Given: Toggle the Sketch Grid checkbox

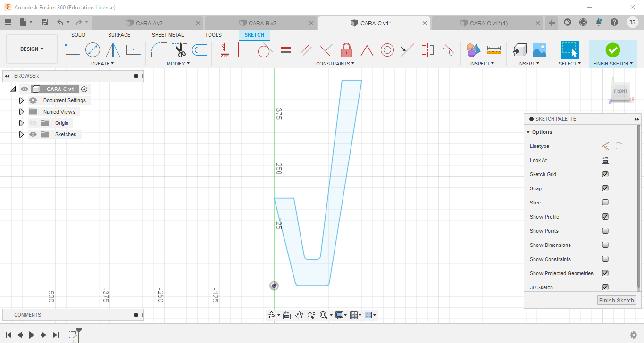Looking at the screenshot, I should pos(605,174).
